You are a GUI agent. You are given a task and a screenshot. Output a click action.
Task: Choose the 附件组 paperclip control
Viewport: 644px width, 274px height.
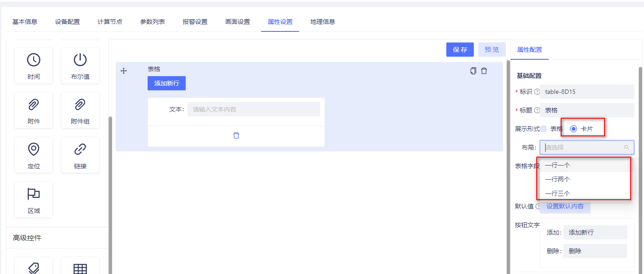[80, 110]
